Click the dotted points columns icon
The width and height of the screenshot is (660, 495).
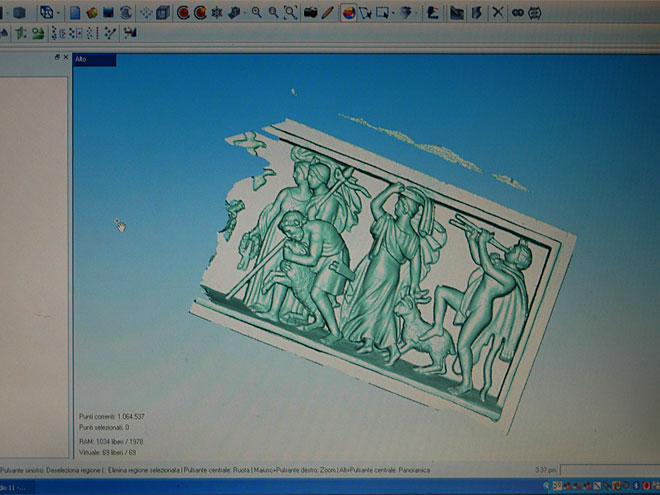92,33
